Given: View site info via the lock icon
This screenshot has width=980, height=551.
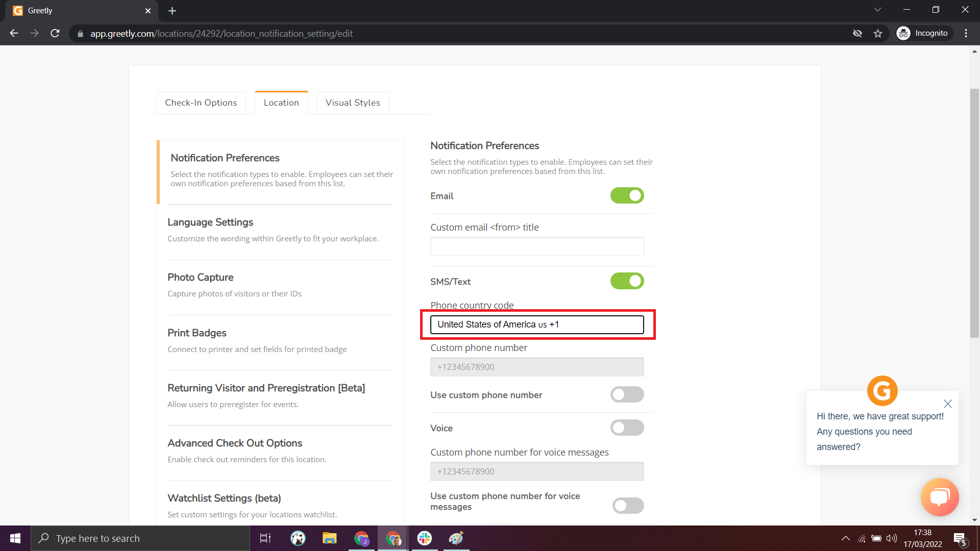Looking at the screenshot, I should click(80, 34).
